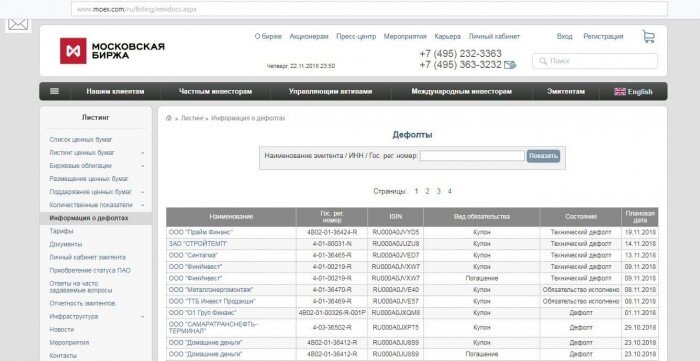Screen dimensions: 700x361
Task: Open the Частным инвесторам menu
Action: 215,91
